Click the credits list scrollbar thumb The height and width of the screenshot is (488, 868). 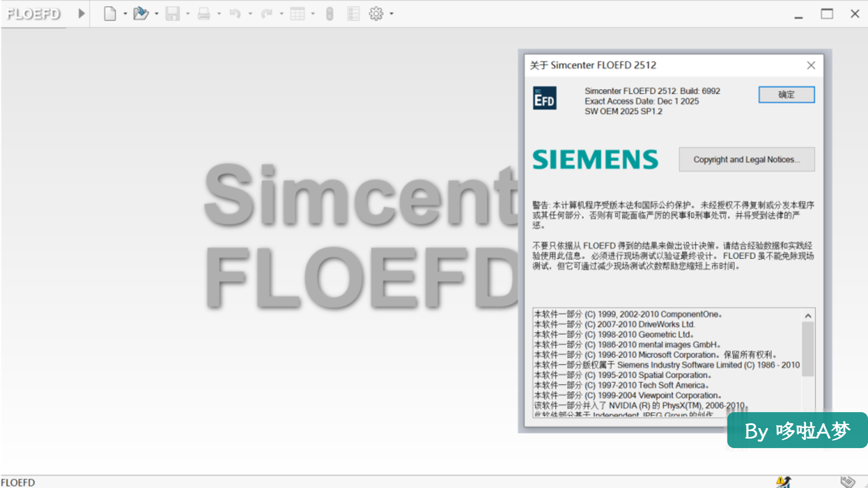(x=808, y=349)
